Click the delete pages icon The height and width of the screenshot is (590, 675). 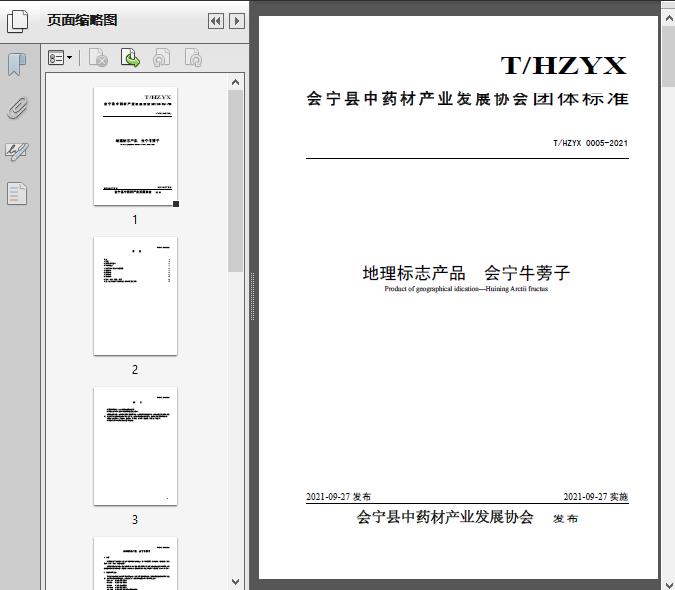tap(98, 58)
